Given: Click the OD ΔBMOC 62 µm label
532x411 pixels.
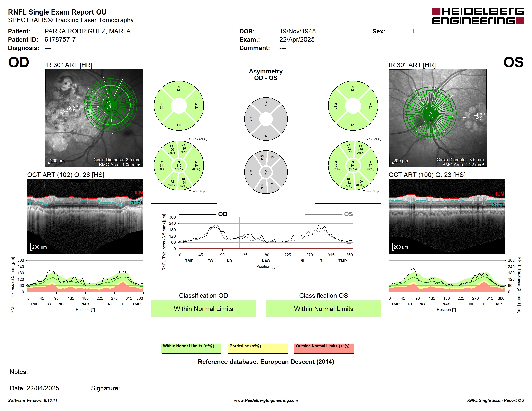Looking at the screenshot, I should (x=197, y=191).
